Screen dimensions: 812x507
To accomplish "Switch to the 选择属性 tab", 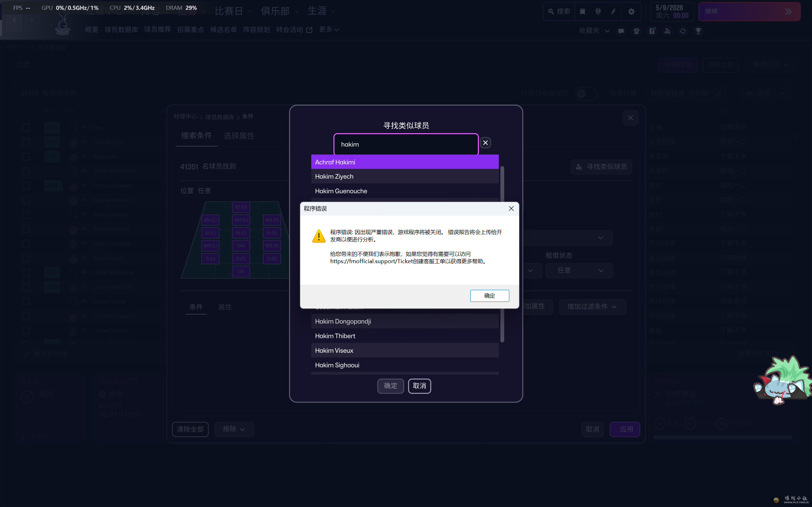I will click(x=239, y=136).
